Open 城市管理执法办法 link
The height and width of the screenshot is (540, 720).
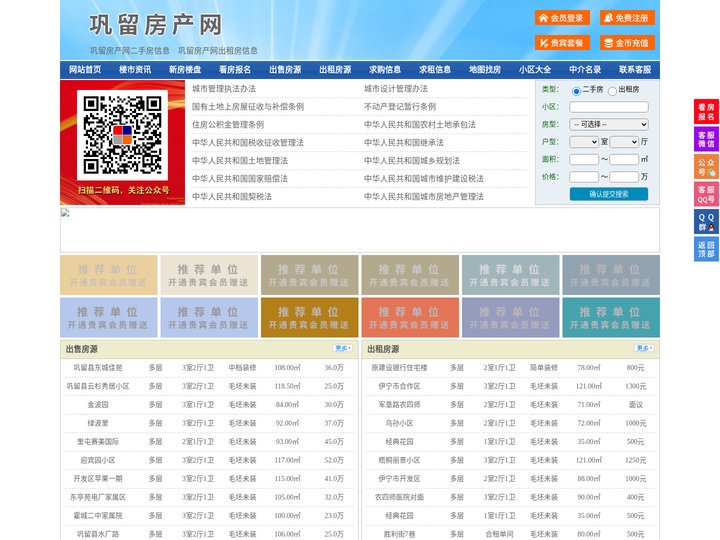tap(224, 89)
